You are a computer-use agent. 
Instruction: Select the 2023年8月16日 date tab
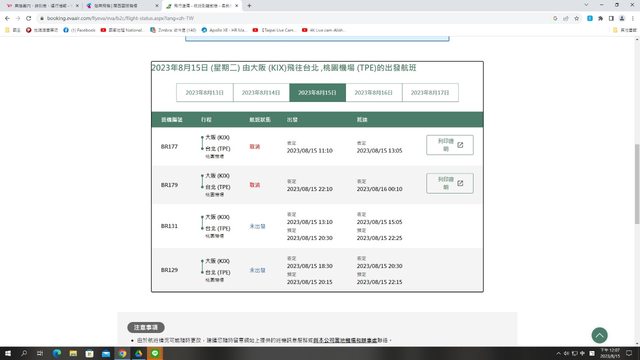[x=373, y=93]
